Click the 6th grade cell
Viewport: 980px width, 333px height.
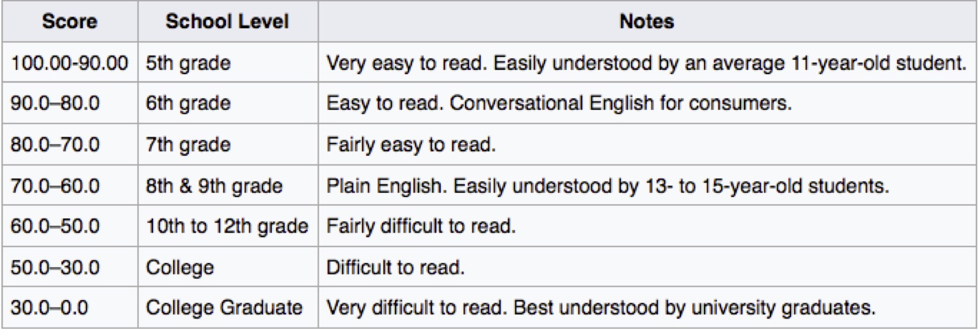187,104
